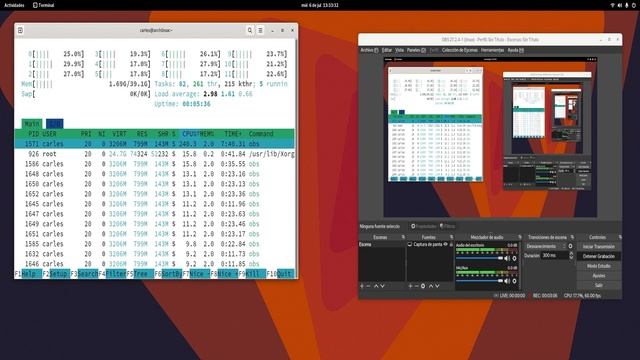
Task: Click the microphone icon in the top bar
Action: tap(627, 5)
